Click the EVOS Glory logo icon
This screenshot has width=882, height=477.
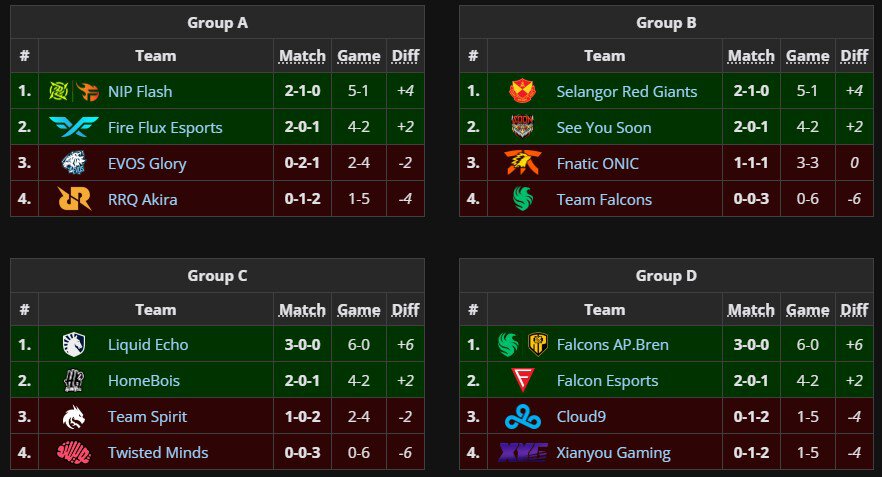tap(74, 163)
